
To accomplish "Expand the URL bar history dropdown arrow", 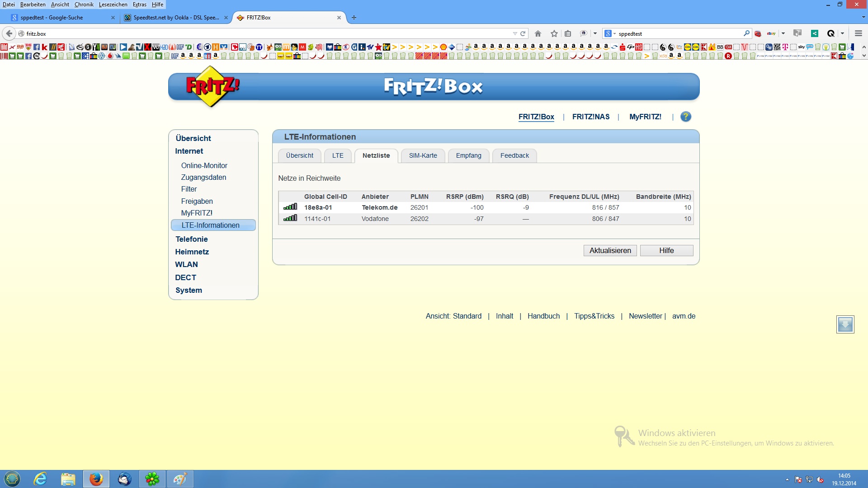I will tap(514, 33).
